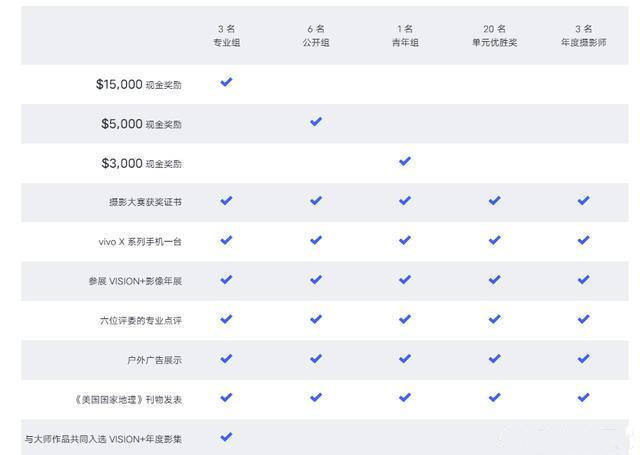Select the 单元优胜奖 column header
The image size is (640, 455).
[x=494, y=36]
